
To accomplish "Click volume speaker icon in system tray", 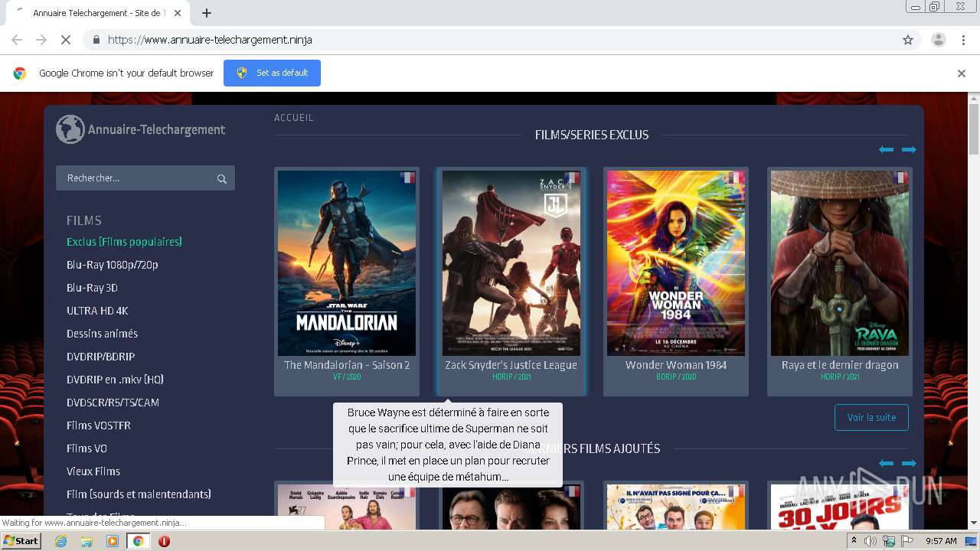I will (x=871, y=541).
